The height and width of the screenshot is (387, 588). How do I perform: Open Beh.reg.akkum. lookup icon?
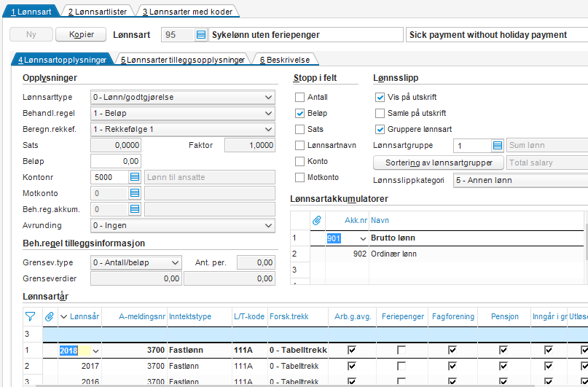tap(135, 209)
